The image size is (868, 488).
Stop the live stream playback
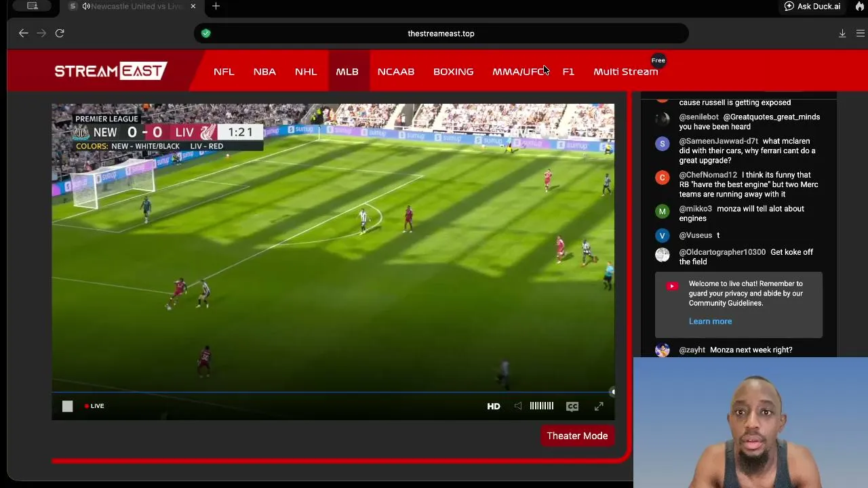[67, 406]
